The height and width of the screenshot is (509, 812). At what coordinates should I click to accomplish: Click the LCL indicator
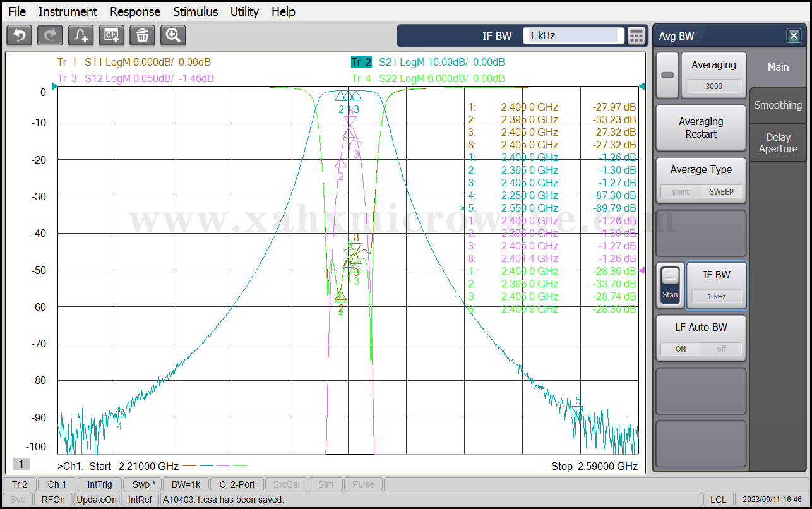click(718, 500)
